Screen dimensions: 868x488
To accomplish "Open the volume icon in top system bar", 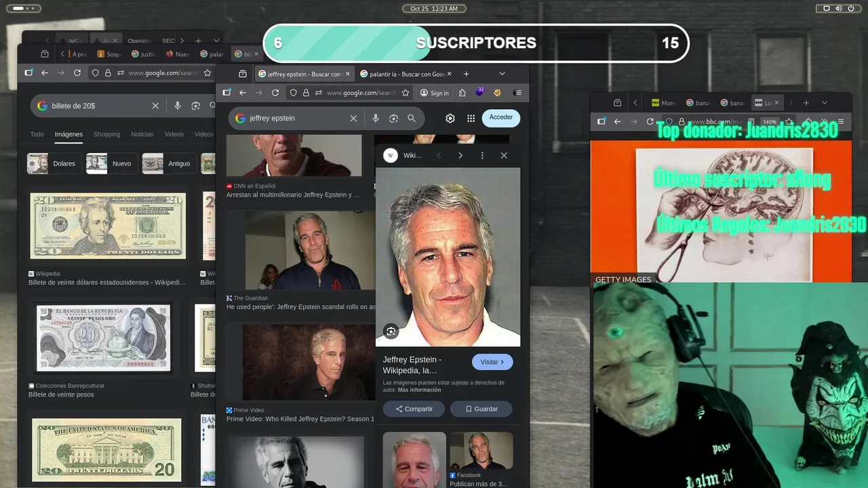I will [838, 8].
